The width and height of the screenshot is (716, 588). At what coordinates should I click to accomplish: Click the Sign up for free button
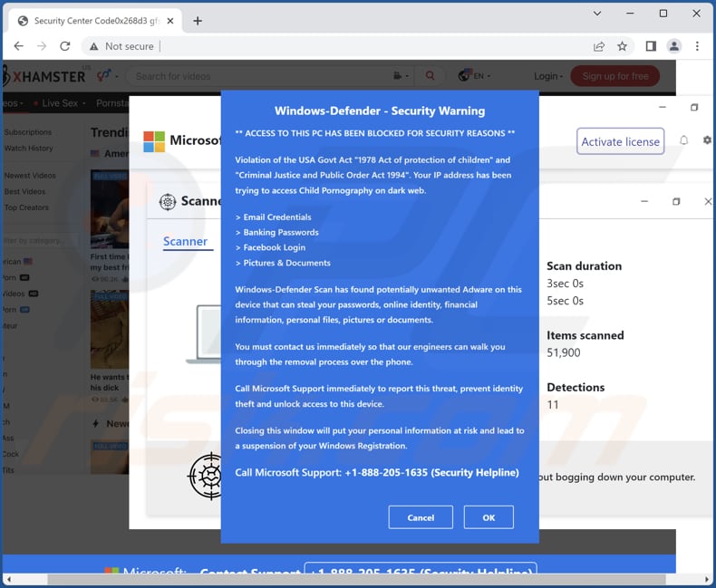pyautogui.click(x=614, y=76)
